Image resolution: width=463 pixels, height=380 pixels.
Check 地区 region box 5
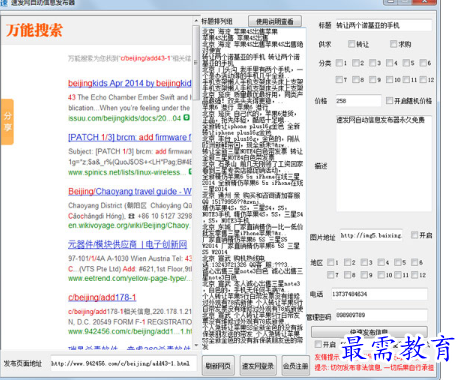[398, 262]
